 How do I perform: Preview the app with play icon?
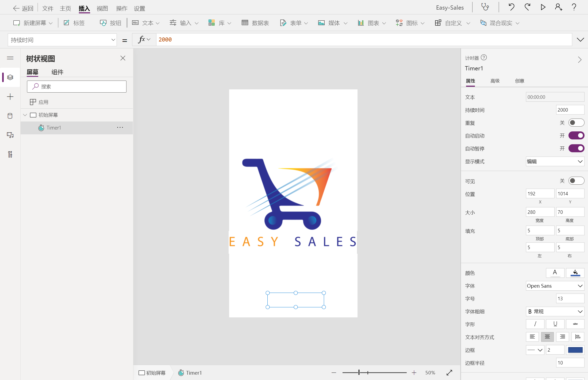pyautogui.click(x=543, y=7)
